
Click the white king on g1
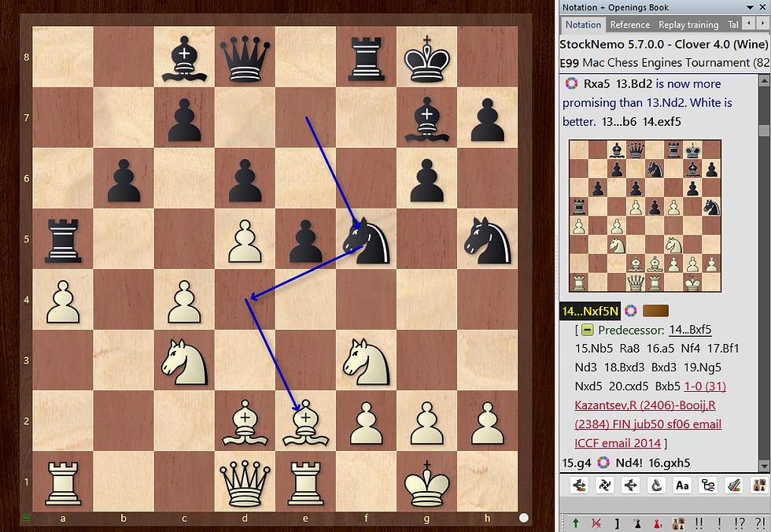tap(426, 482)
